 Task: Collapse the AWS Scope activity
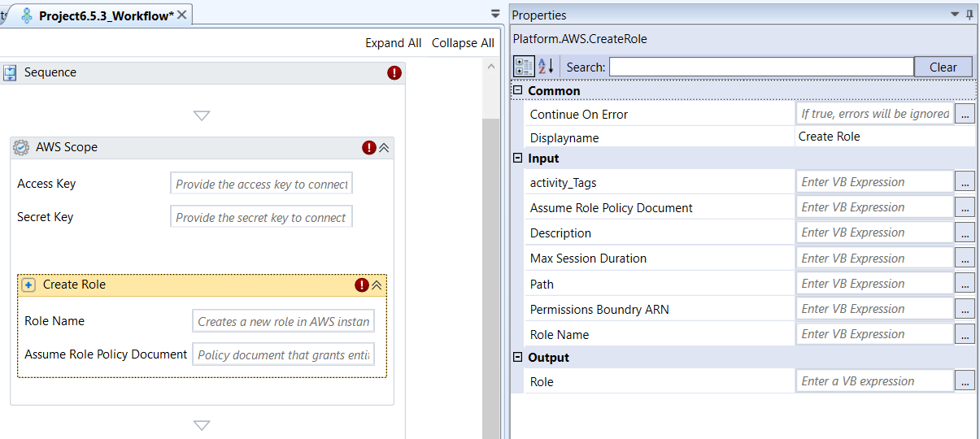(384, 148)
